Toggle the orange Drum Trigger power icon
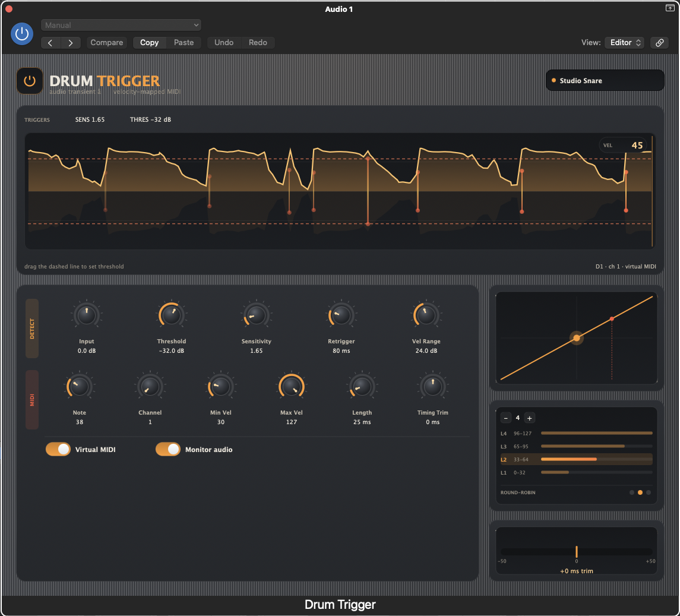The width and height of the screenshot is (680, 616). click(30, 81)
